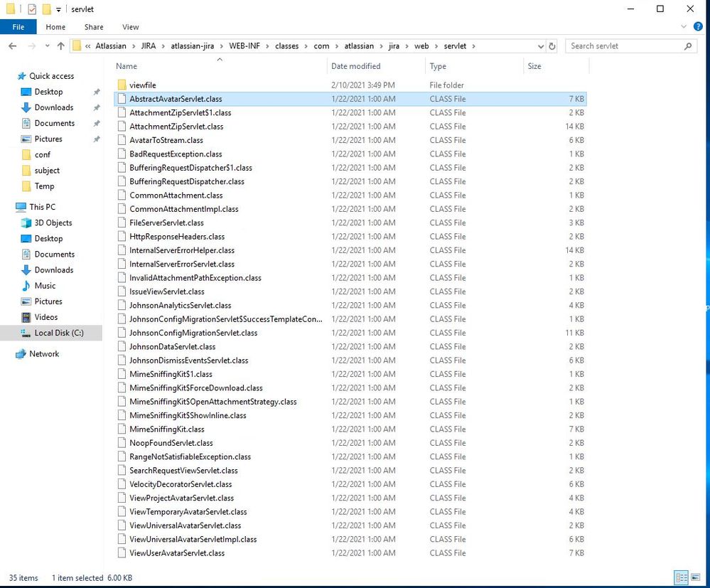The image size is (710, 588).
Task: Click the search magnifier icon
Action: tap(688, 46)
